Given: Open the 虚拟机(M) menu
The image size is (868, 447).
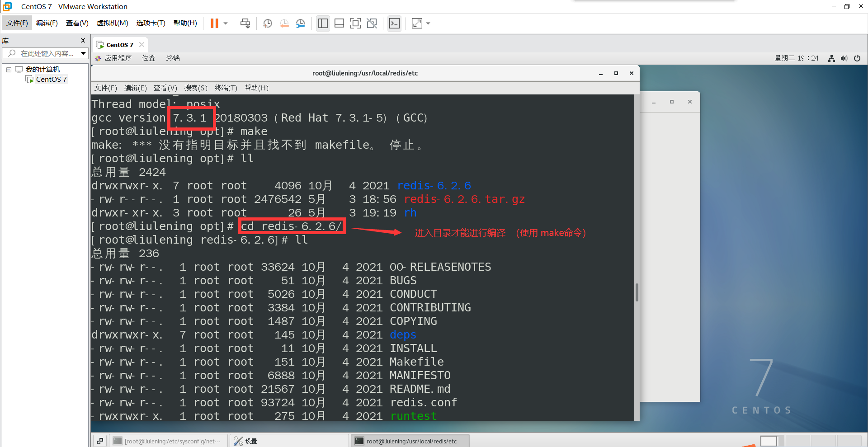Looking at the screenshot, I should [x=112, y=23].
